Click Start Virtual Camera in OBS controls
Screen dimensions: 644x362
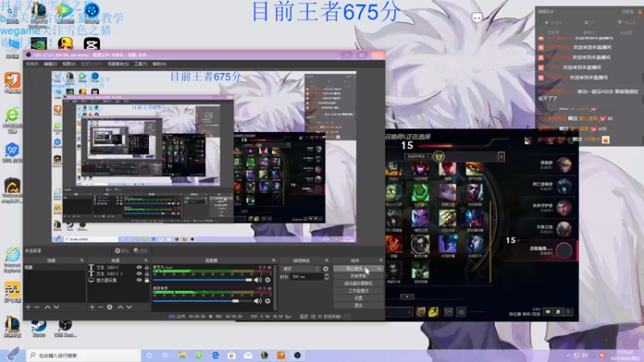click(x=358, y=284)
